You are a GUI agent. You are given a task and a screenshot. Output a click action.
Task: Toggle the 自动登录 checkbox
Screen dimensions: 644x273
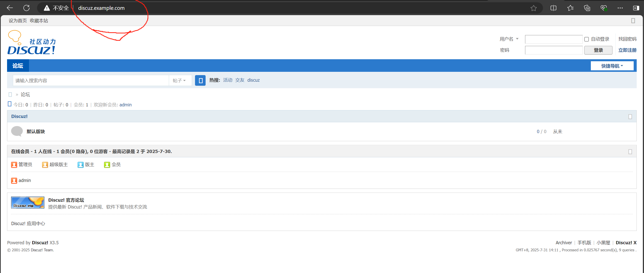tap(587, 39)
